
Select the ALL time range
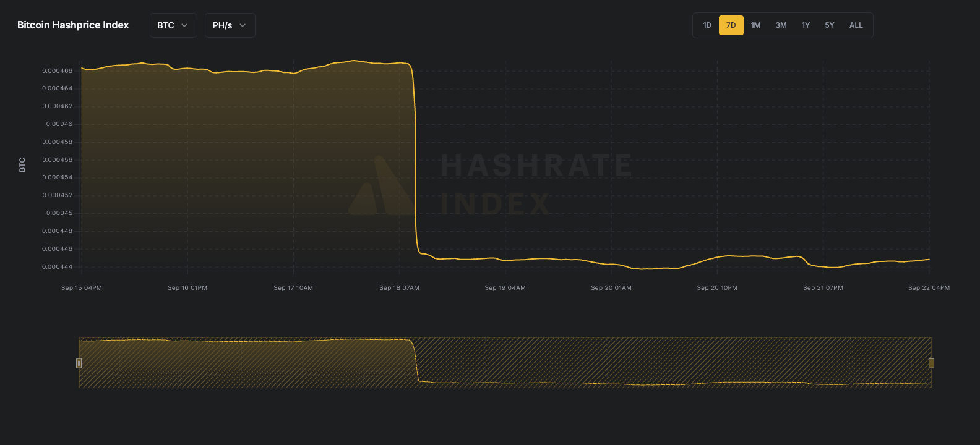(x=856, y=25)
